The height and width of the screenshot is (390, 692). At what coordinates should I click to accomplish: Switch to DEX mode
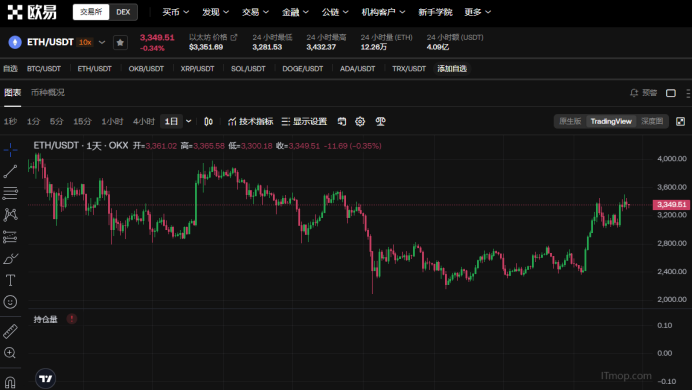123,12
